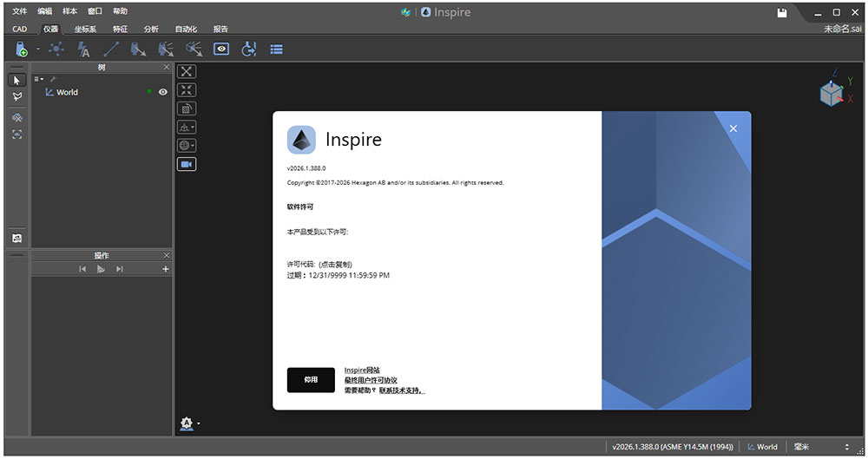The height and width of the screenshot is (459, 868).
Task: Click the view orientation cube
Action: click(x=831, y=94)
